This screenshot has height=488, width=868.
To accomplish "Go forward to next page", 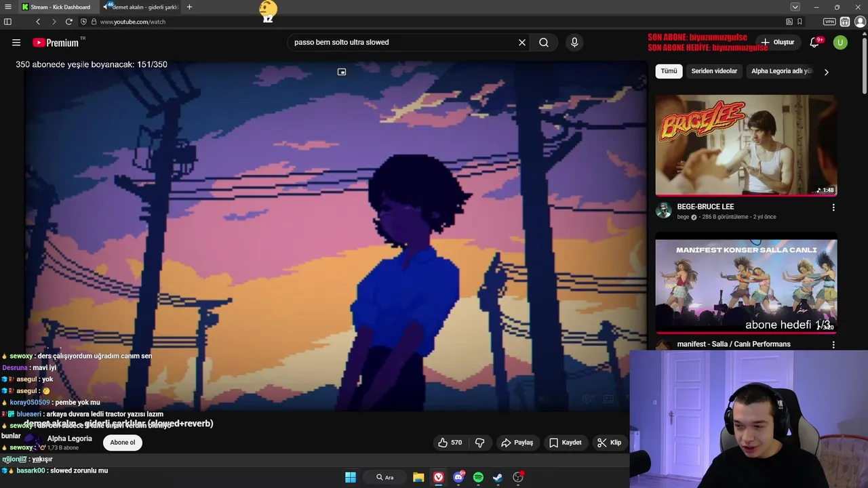I will point(54,22).
